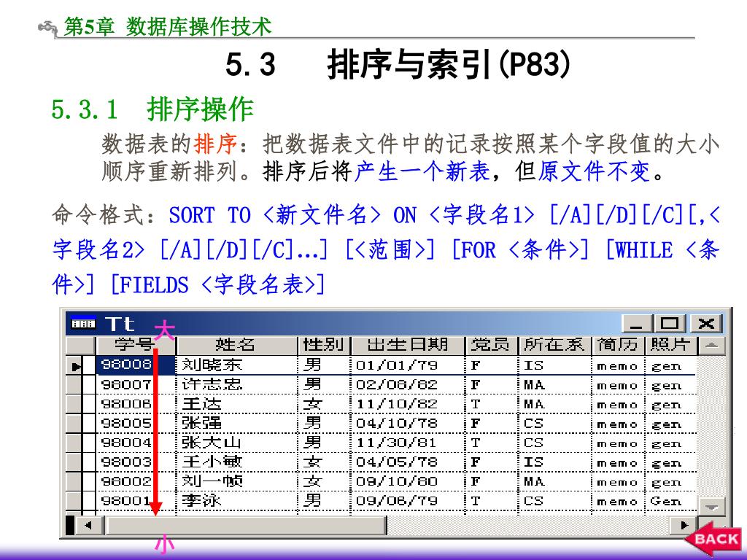Viewport: 747px width, 560px height.
Task: Select the 出生日期 column header
Action: (407, 345)
